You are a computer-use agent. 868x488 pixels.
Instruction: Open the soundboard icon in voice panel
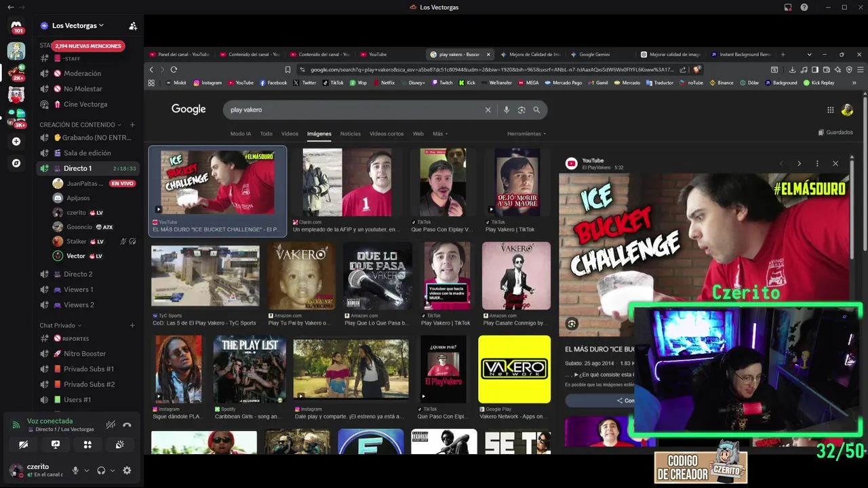119,445
